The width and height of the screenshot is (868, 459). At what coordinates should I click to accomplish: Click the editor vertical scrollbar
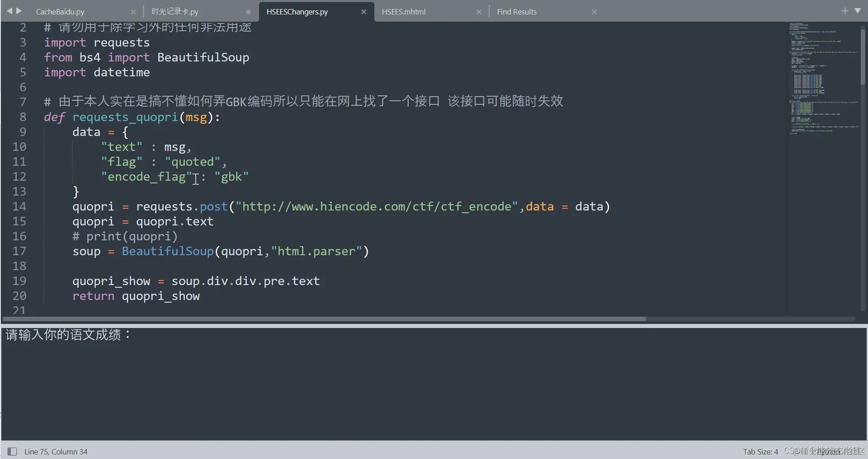(x=863, y=56)
